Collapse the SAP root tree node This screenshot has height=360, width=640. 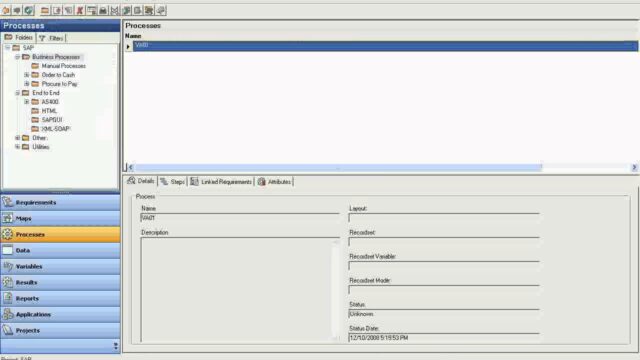pos(8,48)
